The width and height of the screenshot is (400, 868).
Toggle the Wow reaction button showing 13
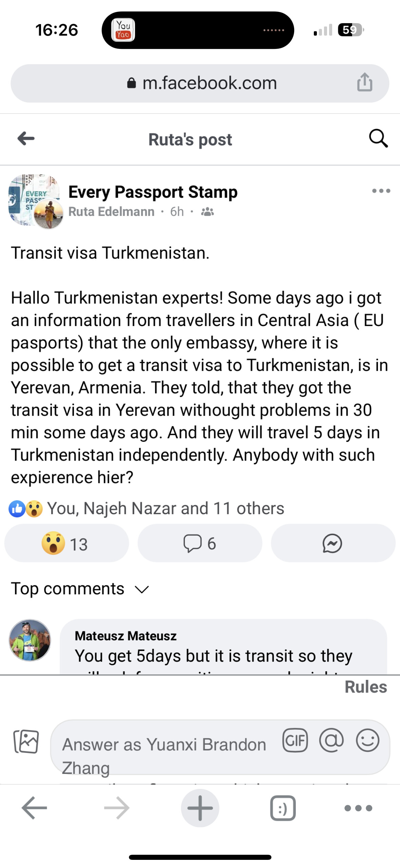tap(66, 543)
